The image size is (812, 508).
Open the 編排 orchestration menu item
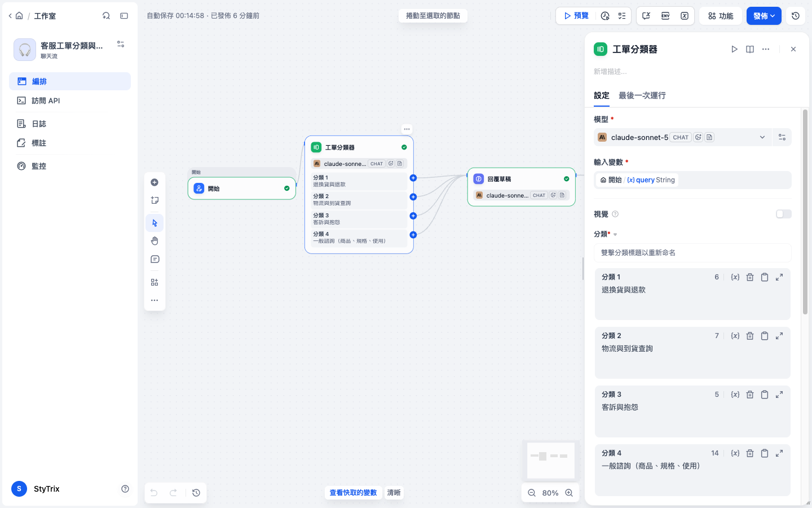[70, 81]
